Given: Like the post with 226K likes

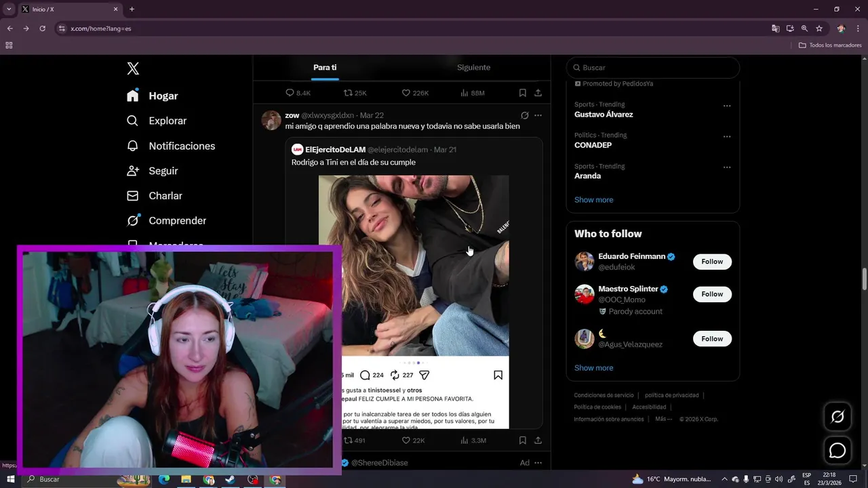Looking at the screenshot, I should (415, 93).
